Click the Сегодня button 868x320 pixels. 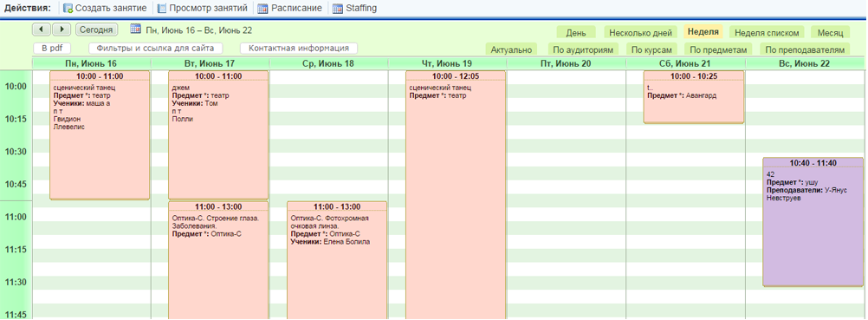click(96, 29)
